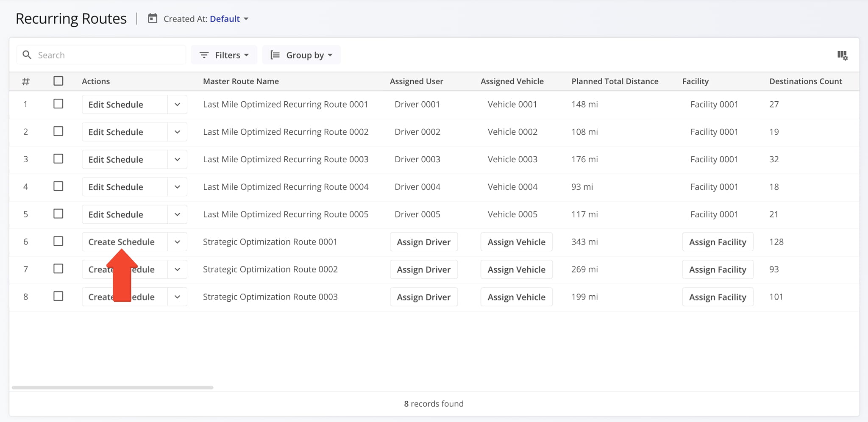Click the search magnifier icon
The image size is (868, 422).
pyautogui.click(x=27, y=55)
